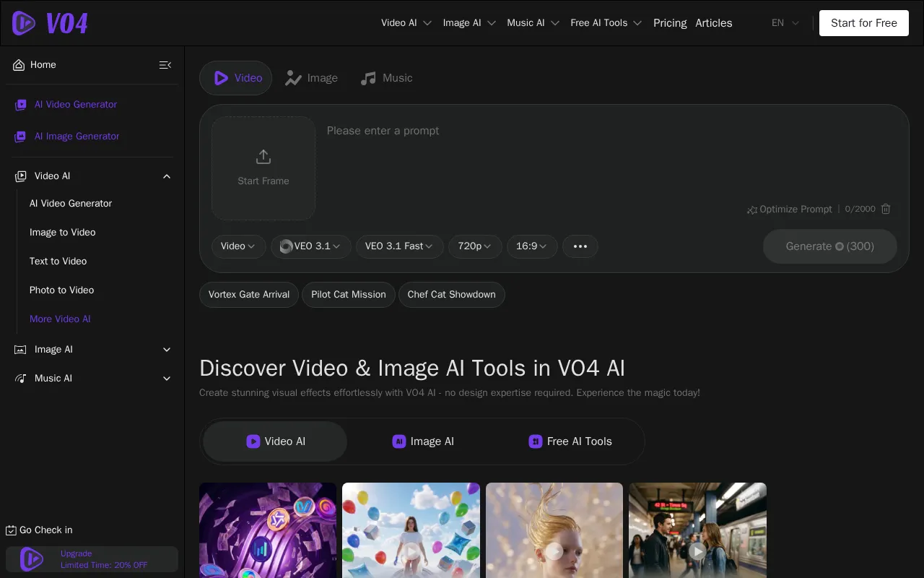Click the Video AI category tab icon
The width and height of the screenshot is (924, 578).
pos(253,441)
